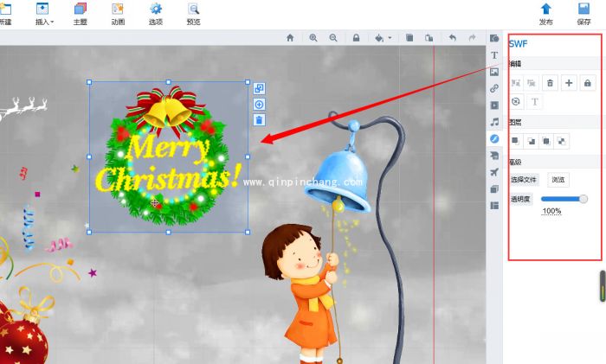
Task: Click the undo arrow icon
Action: [x=453, y=38]
